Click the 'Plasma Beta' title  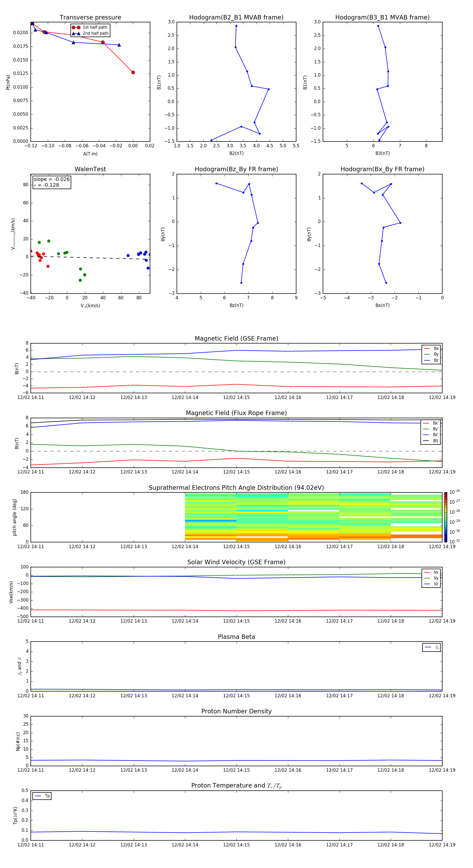[x=236, y=637]
